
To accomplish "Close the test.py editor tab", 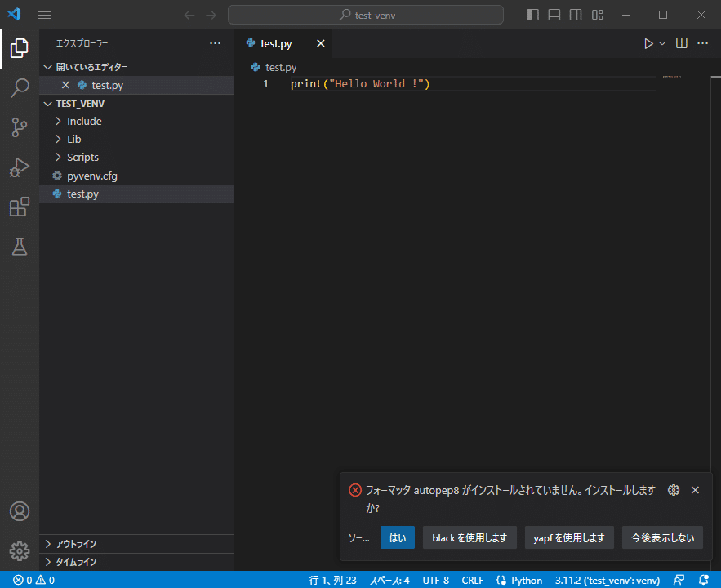I will (321, 43).
